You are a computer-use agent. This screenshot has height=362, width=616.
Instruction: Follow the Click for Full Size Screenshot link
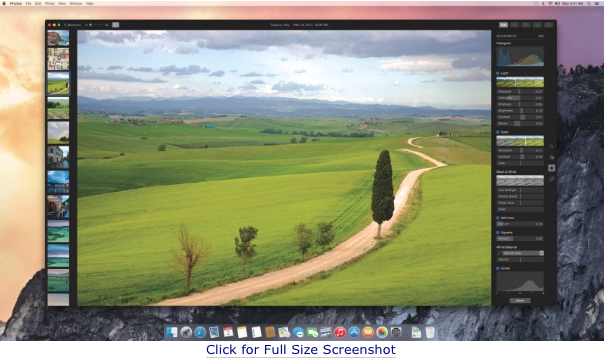[301, 349]
